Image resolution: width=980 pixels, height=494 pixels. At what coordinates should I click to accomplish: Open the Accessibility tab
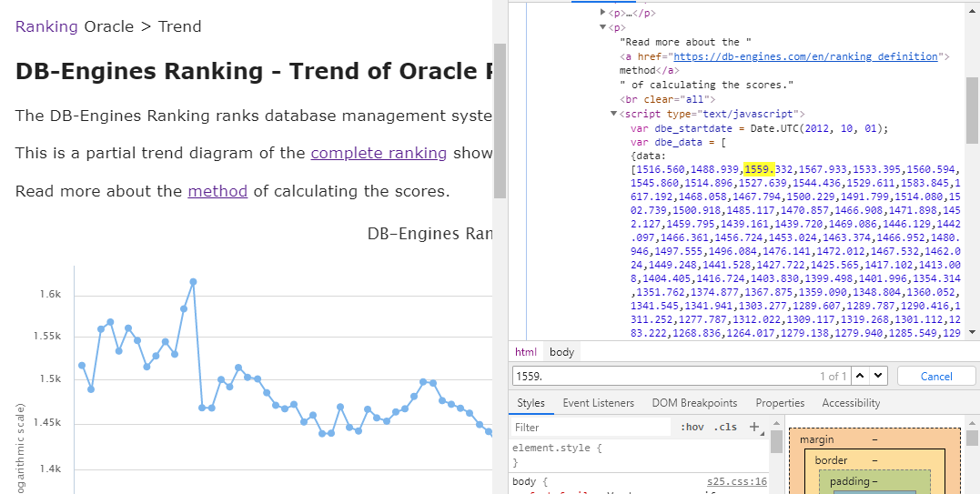pyautogui.click(x=851, y=403)
